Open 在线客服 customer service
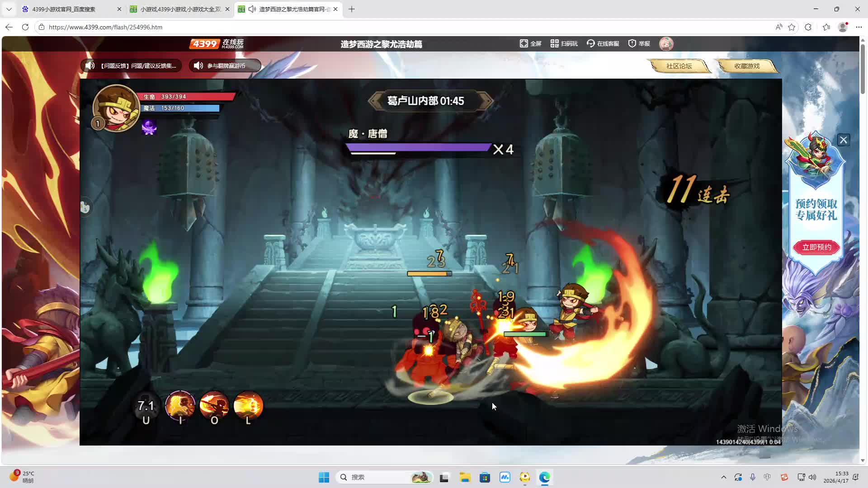Viewport: 868px width, 488px height. click(x=603, y=44)
